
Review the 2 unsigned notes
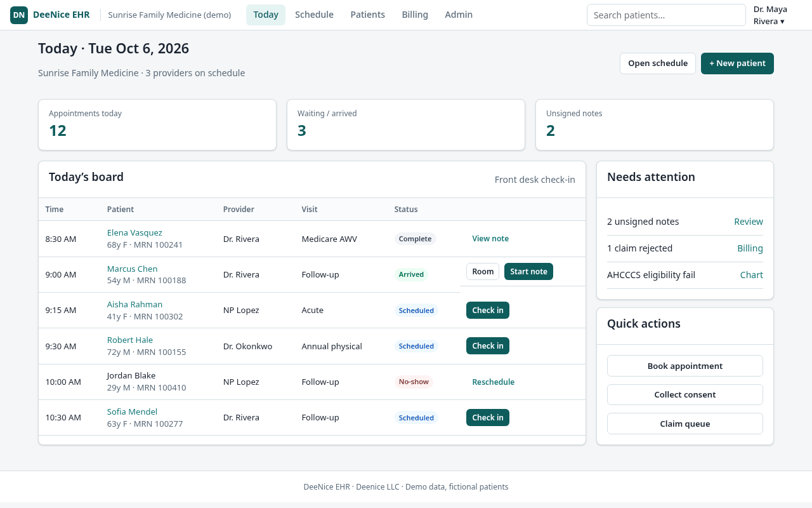[749, 222]
